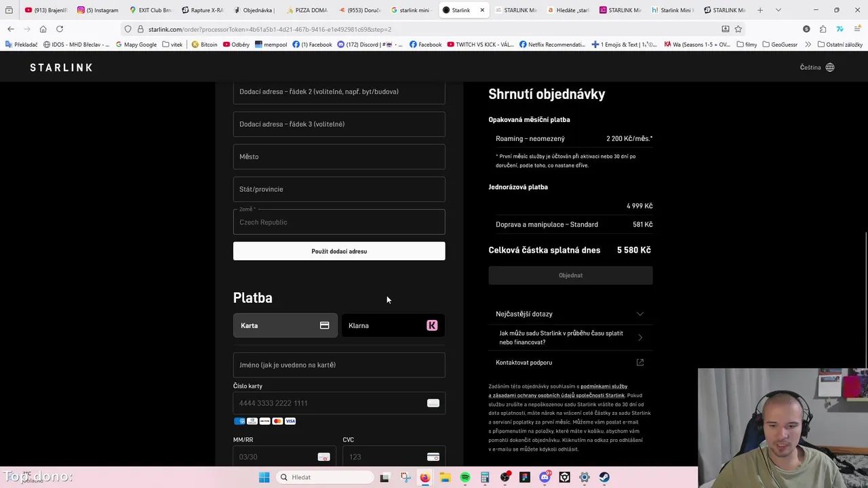Bookmark this page with star icon
This screenshot has height=488, width=868.
(738, 29)
